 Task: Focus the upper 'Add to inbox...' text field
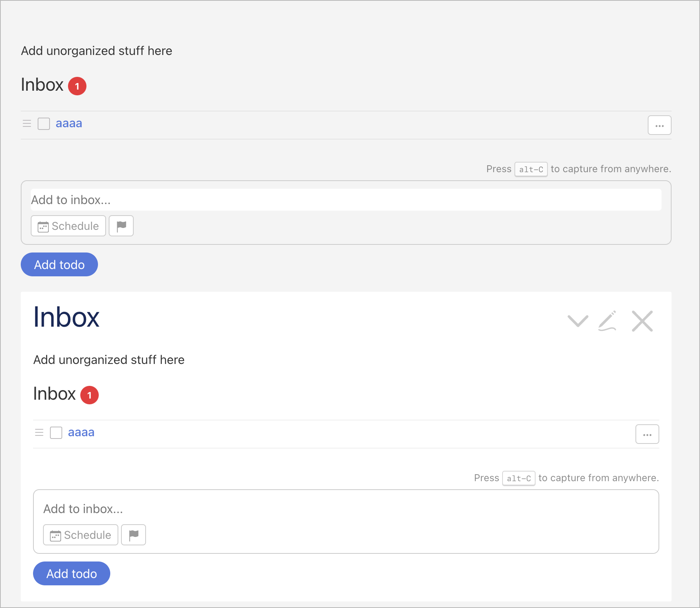[346, 200]
